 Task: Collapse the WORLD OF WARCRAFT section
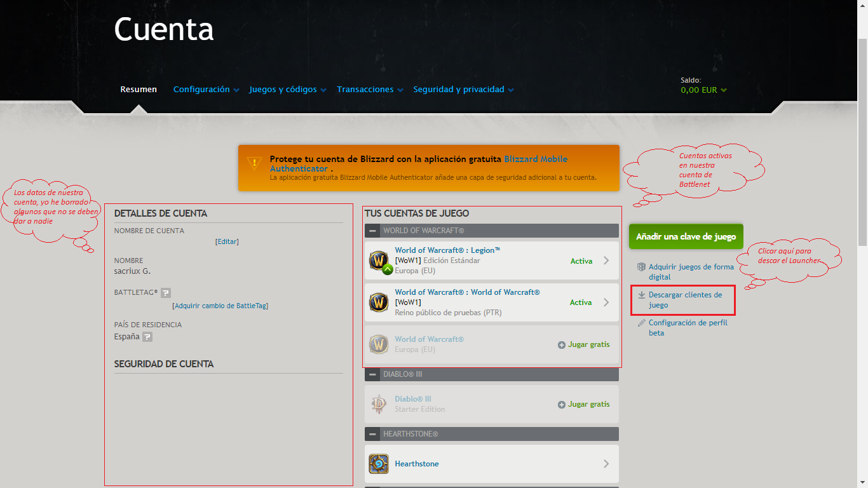(x=372, y=231)
